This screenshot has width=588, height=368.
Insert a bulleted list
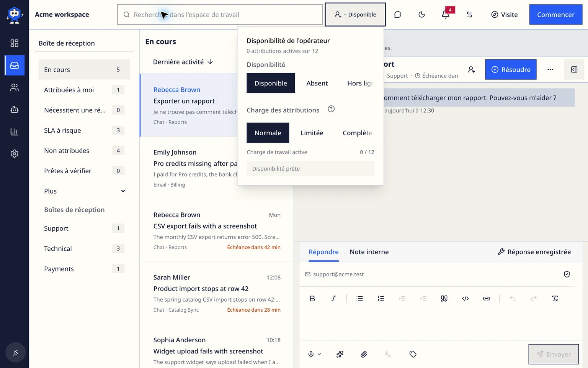359,299
